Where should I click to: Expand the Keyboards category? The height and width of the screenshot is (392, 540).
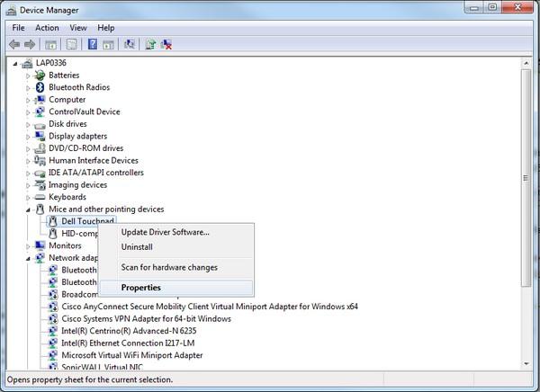[28, 197]
